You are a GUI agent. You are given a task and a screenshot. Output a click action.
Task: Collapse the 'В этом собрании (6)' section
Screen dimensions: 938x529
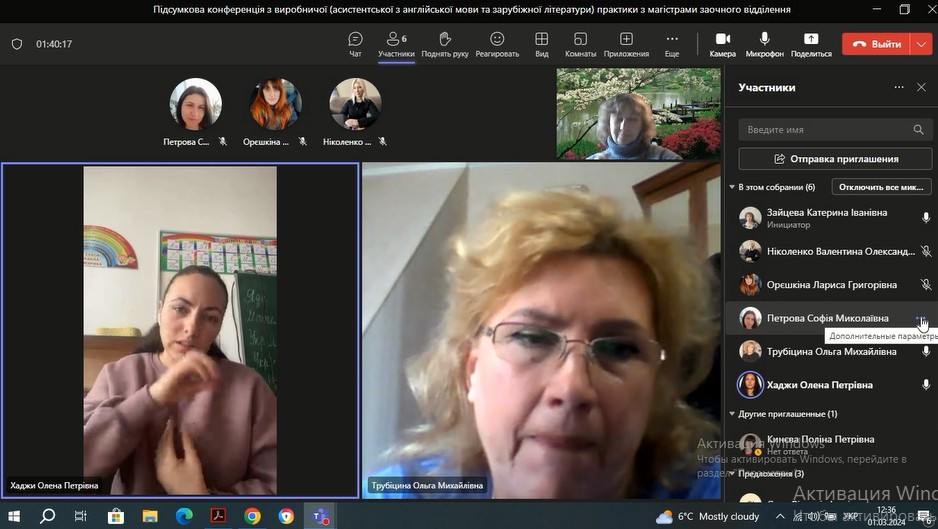pyautogui.click(x=732, y=187)
